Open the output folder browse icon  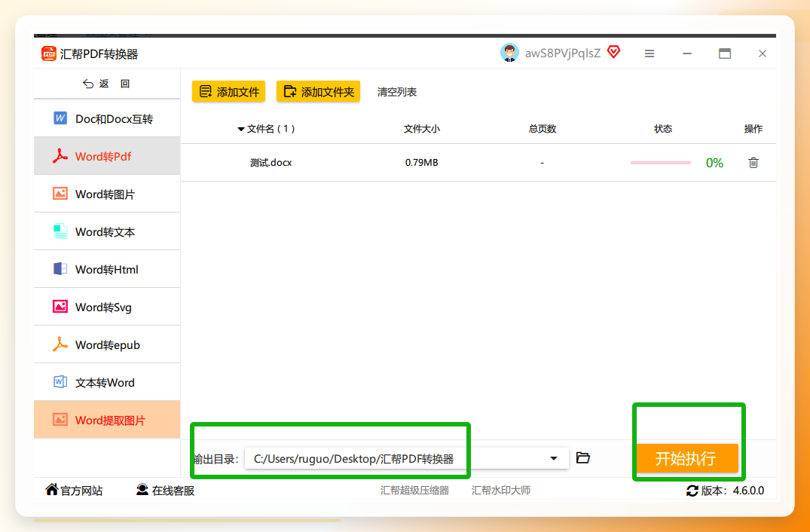(x=582, y=457)
